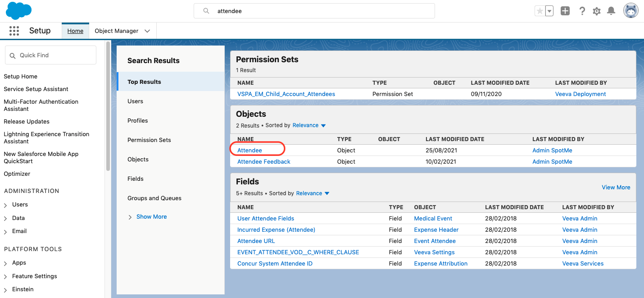This screenshot has width=644, height=298.
Task: Expand the Apps sidebar node
Action: 5,263
